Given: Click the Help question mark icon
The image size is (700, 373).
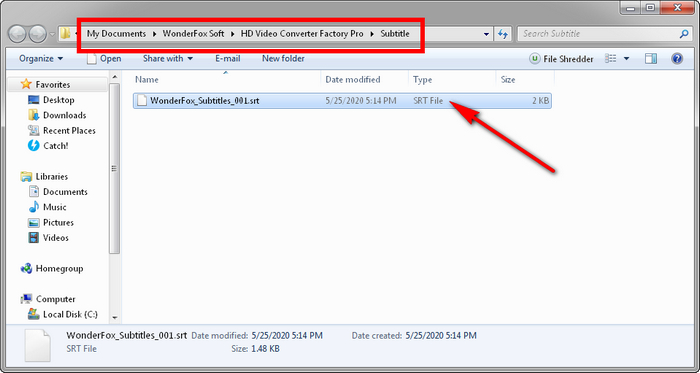Looking at the screenshot, I should point(677,59).
